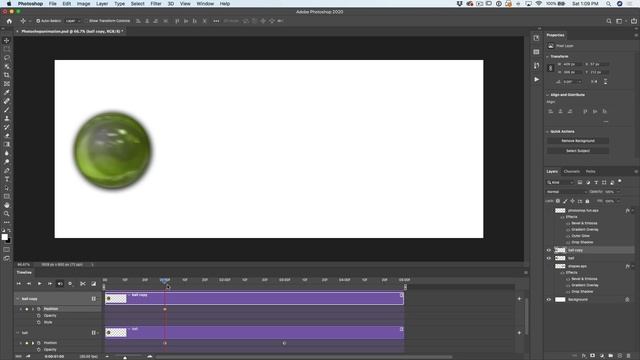Select the Crop tool
Screen dimensions: 640x360
tap(7, 75)
